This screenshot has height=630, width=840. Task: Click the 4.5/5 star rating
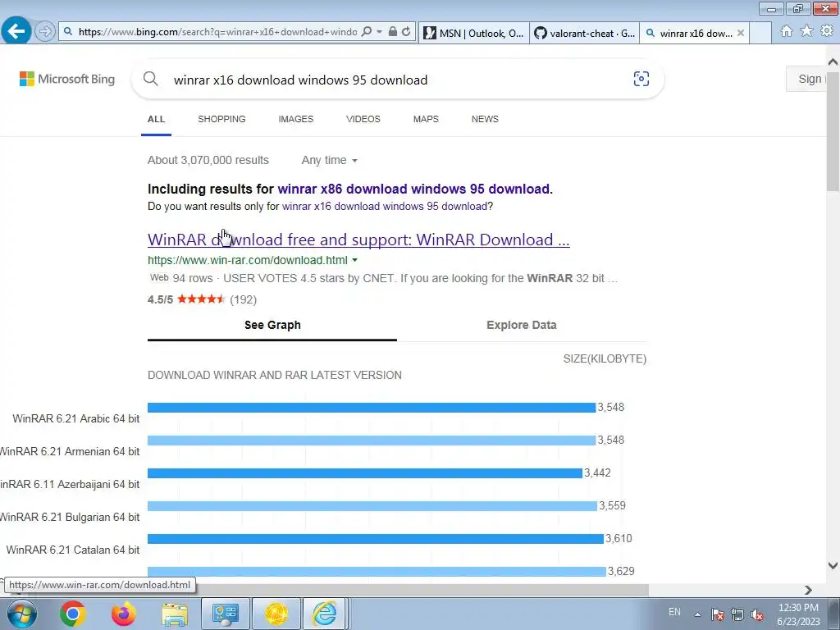click(x=202, y=299)
